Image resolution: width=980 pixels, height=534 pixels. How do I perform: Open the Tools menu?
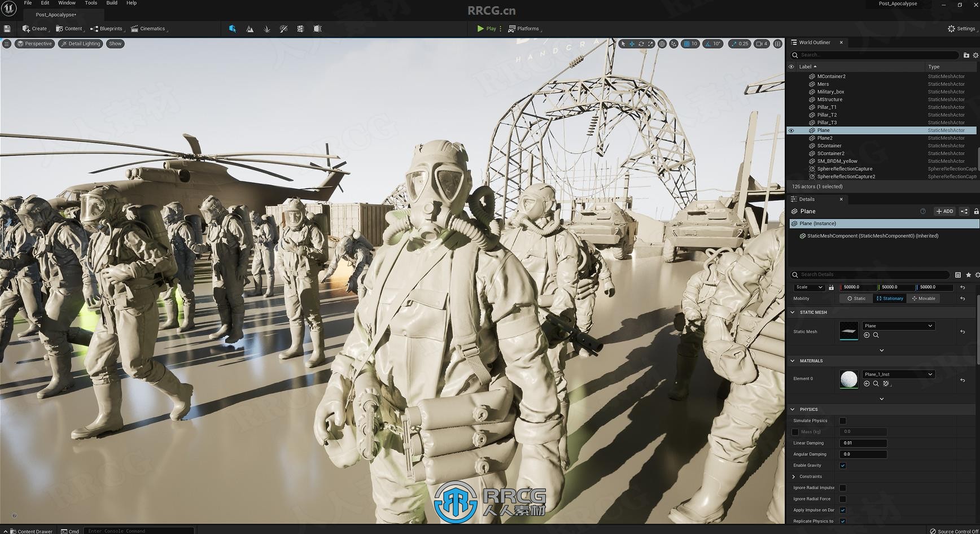[91, 3]
